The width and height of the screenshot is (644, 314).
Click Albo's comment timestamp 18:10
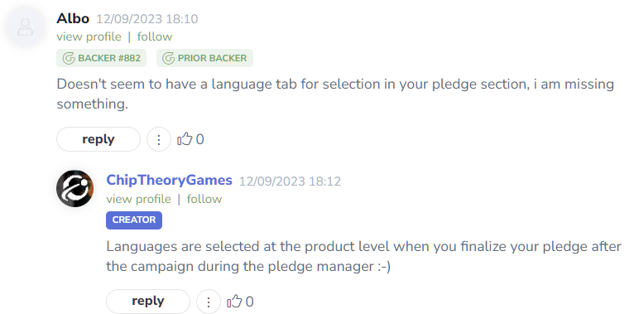coord(147,19)
